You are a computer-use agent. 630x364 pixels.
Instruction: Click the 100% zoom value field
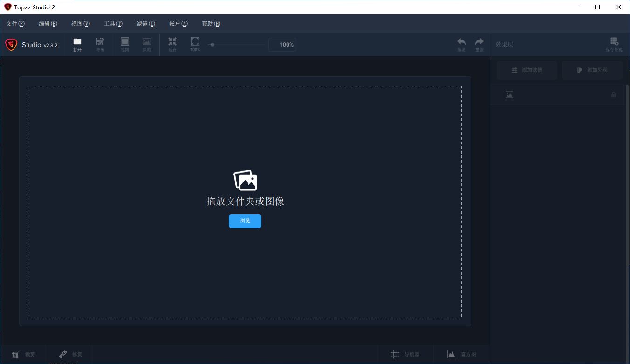click(282, 45)
